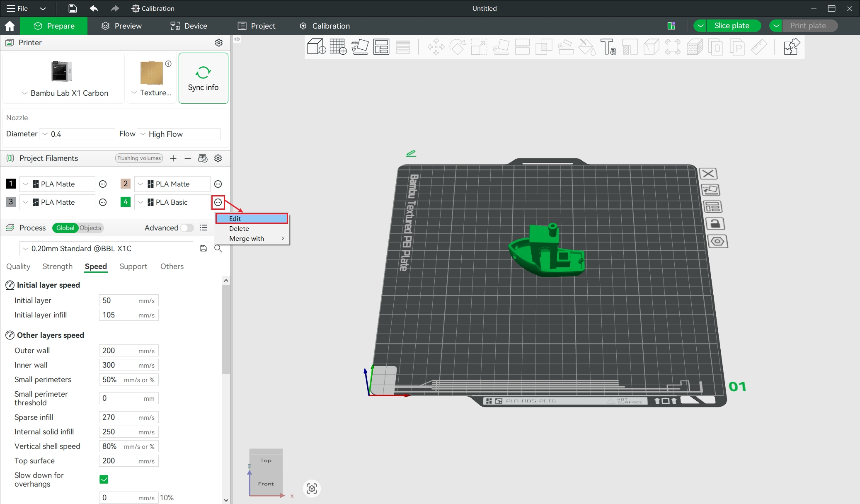Screen dimensions: 860x504
Task: Save the process preset
Action: click(x=203, y=248)
